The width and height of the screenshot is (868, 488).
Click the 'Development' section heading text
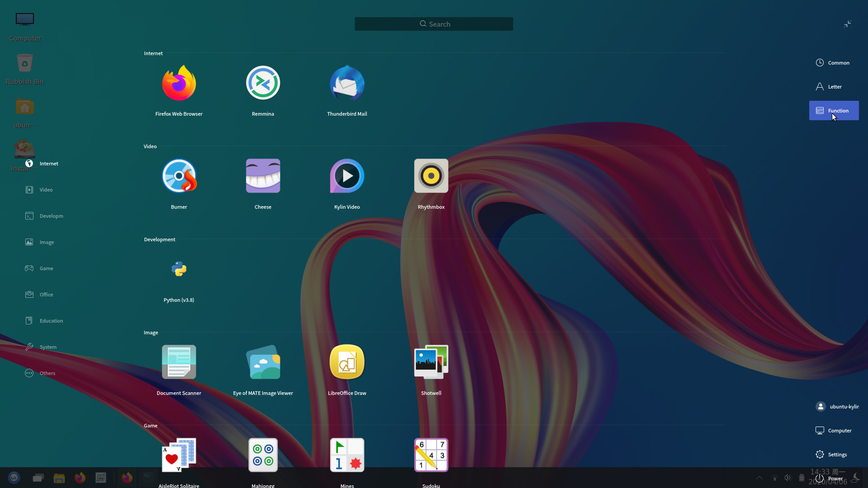point(160,239)
